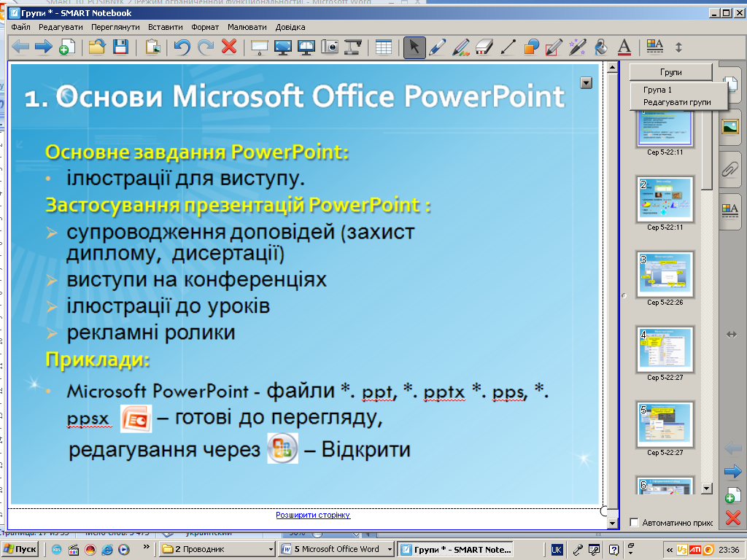Move sidebar to other side with double arrow
The width and height of the screenshot is (747, 560).
point(732,335)
